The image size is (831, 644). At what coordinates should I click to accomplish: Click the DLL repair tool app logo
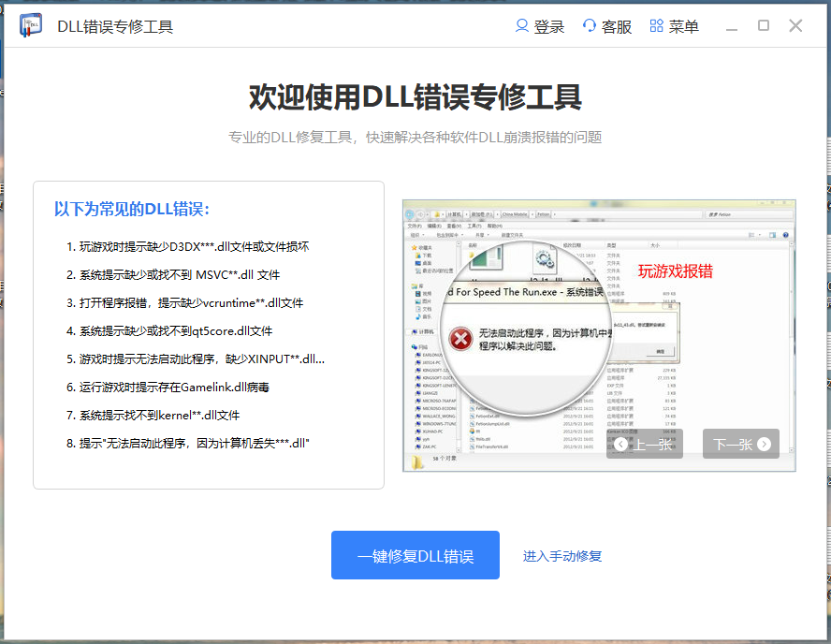pyautogui.click(x=31, y=25)
